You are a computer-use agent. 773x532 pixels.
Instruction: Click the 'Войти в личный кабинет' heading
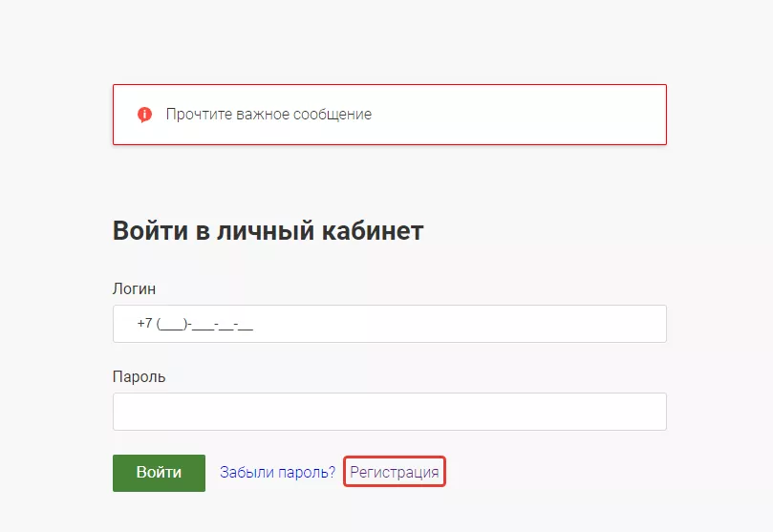[268, 231]
